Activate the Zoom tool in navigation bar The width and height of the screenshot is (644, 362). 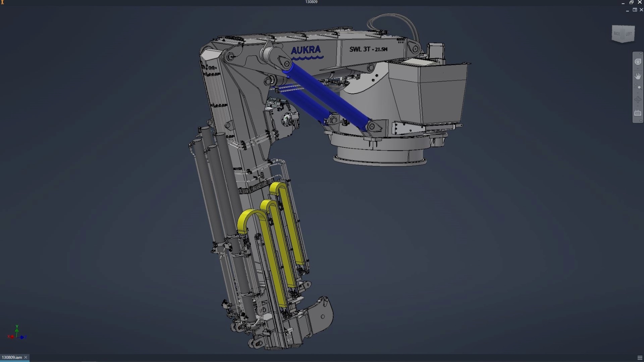pos(638,87)
